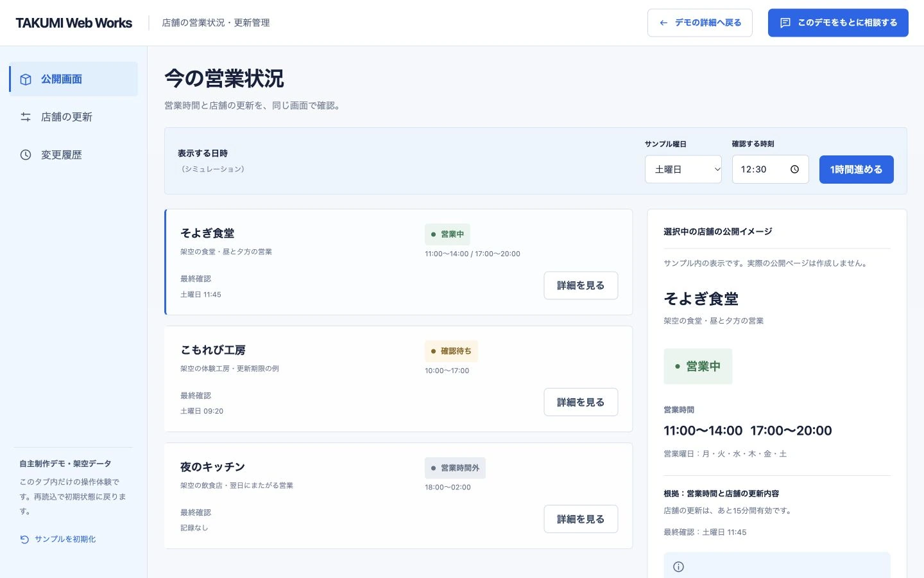The width and height of the screenshot is (924, 578).
Task: Click the 営業時間外 status badge
Action: coord(455,468)
